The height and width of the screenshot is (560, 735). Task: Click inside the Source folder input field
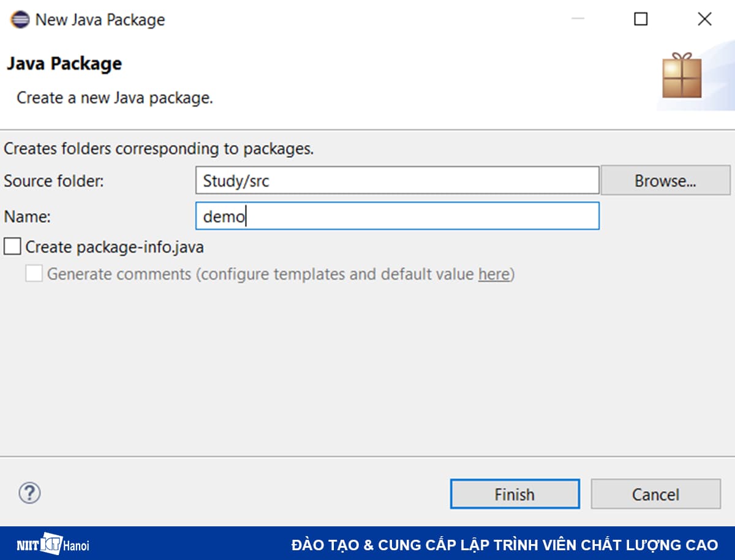tap(397, 180)
